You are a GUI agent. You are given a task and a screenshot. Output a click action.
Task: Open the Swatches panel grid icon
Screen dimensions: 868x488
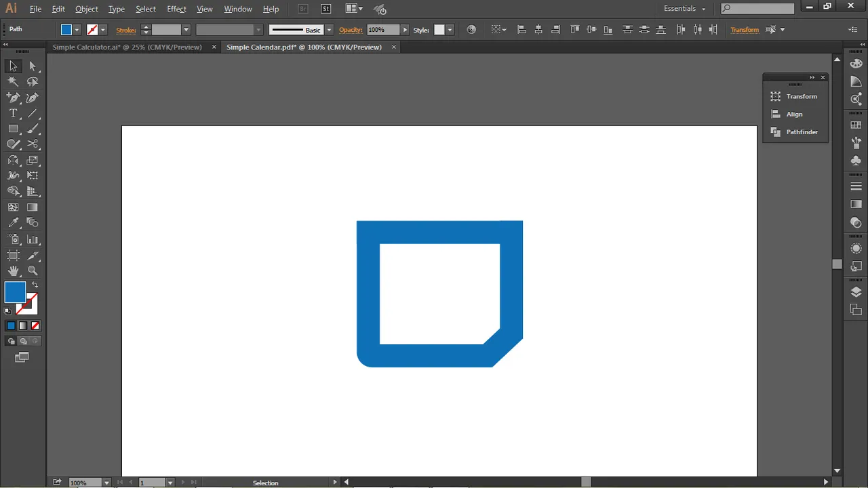tap(856, 125)
